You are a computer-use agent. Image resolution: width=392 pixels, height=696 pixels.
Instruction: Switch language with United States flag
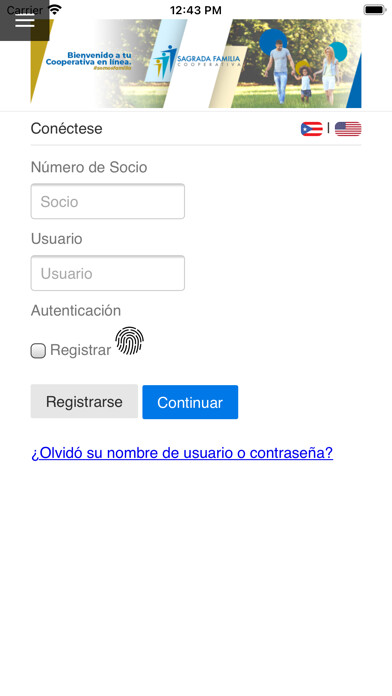point(348,129)
